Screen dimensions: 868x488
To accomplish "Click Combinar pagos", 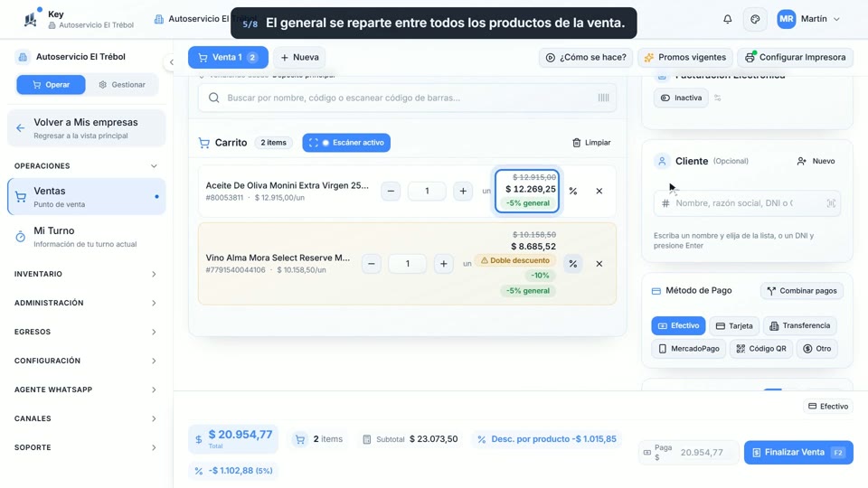I will pyautogui.click(x=802, y=290).
